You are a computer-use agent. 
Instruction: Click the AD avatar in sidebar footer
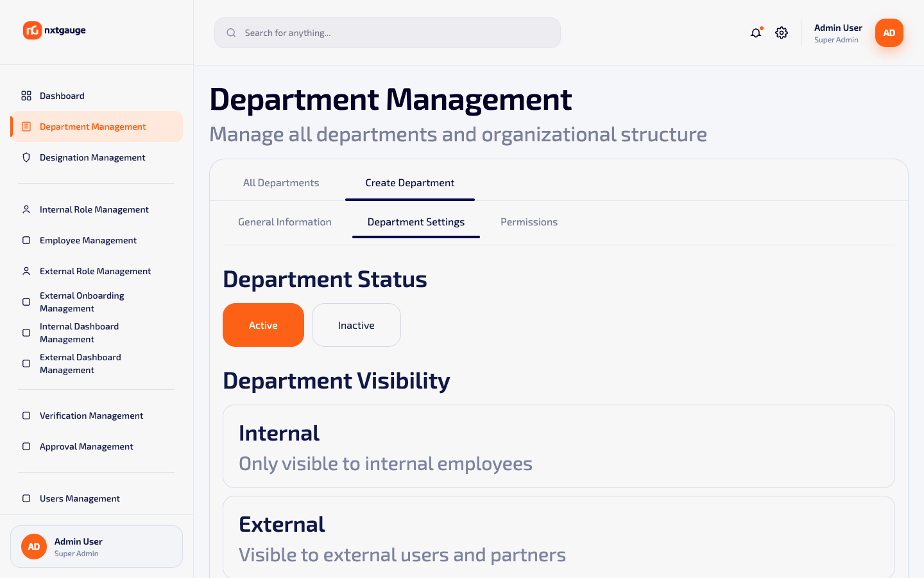pos(34,547)
